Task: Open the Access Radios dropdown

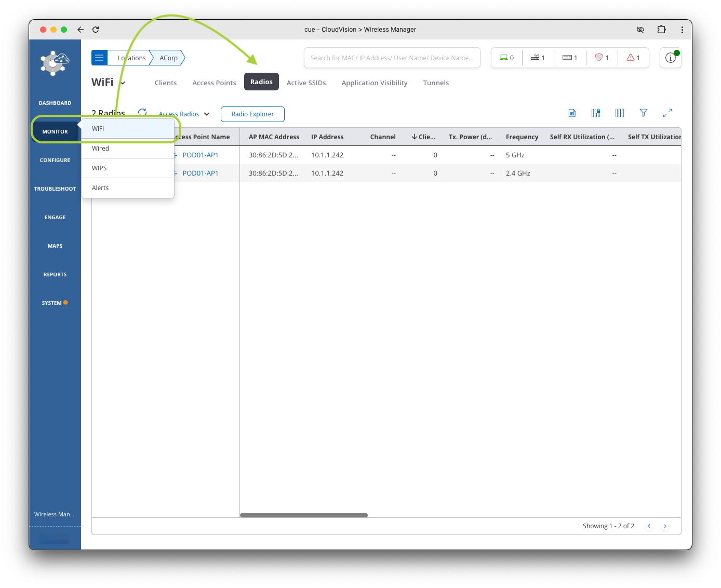Action: [184, 114]
